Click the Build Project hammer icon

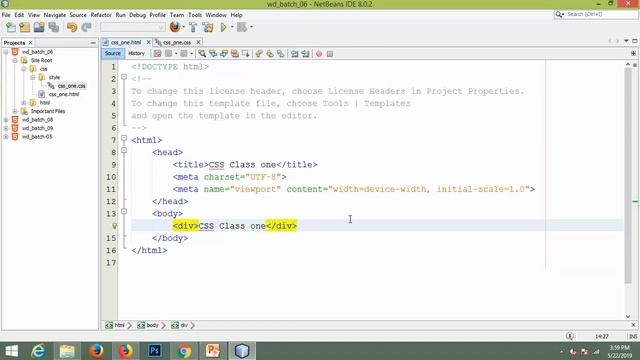[x=193, y=27]
